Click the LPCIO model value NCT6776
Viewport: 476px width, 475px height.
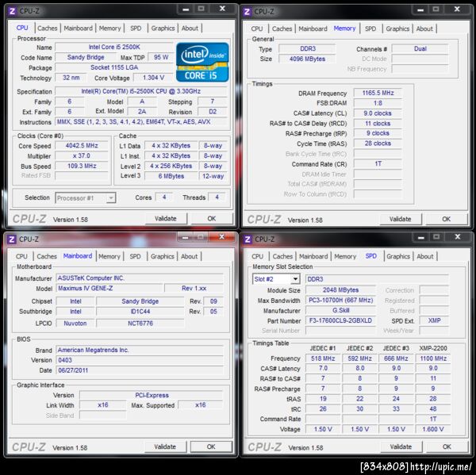[x=140, y=324]
